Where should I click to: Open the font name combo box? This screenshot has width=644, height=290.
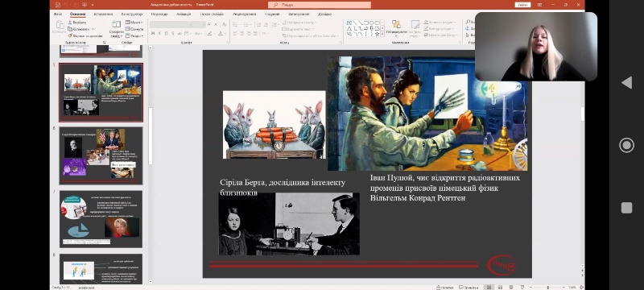(171, 24)
